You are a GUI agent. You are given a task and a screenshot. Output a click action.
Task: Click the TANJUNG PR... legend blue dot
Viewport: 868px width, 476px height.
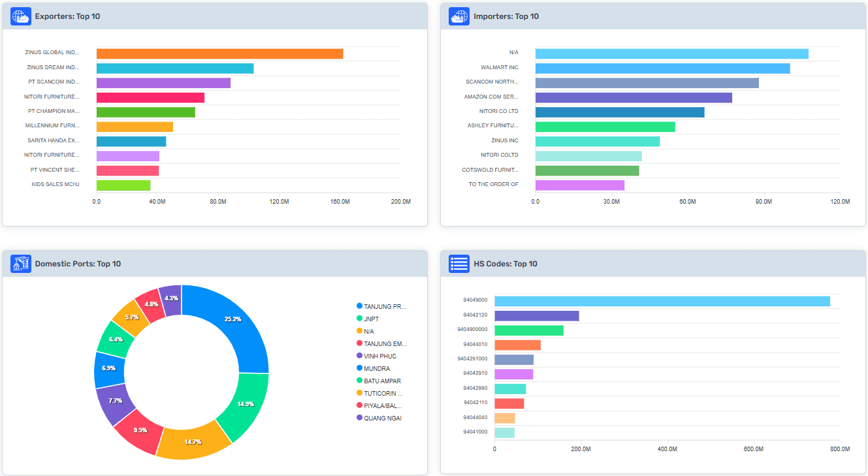coord(359,306)
